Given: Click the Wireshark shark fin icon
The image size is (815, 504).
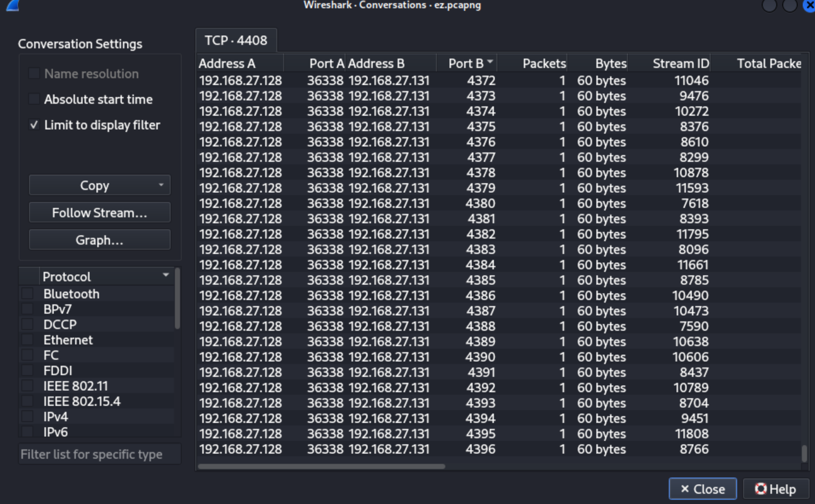Looking at the screenshot, I should (x=13, y=5).
